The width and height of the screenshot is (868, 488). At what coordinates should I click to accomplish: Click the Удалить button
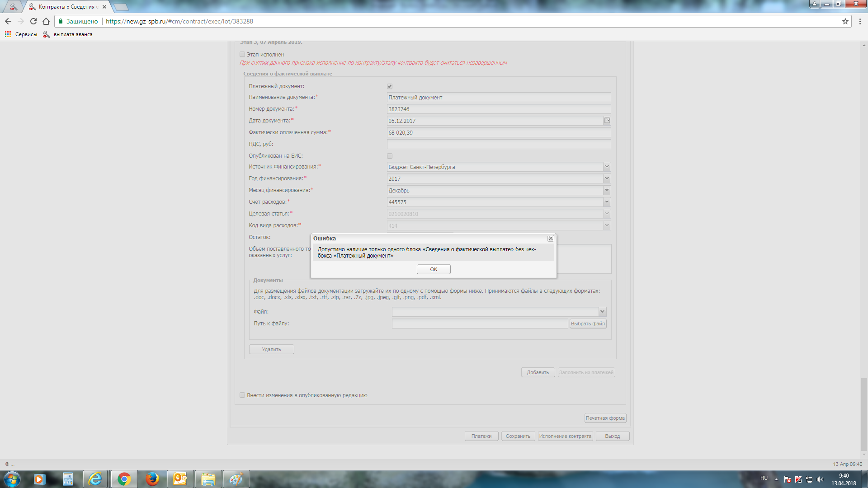pos(271,349)
